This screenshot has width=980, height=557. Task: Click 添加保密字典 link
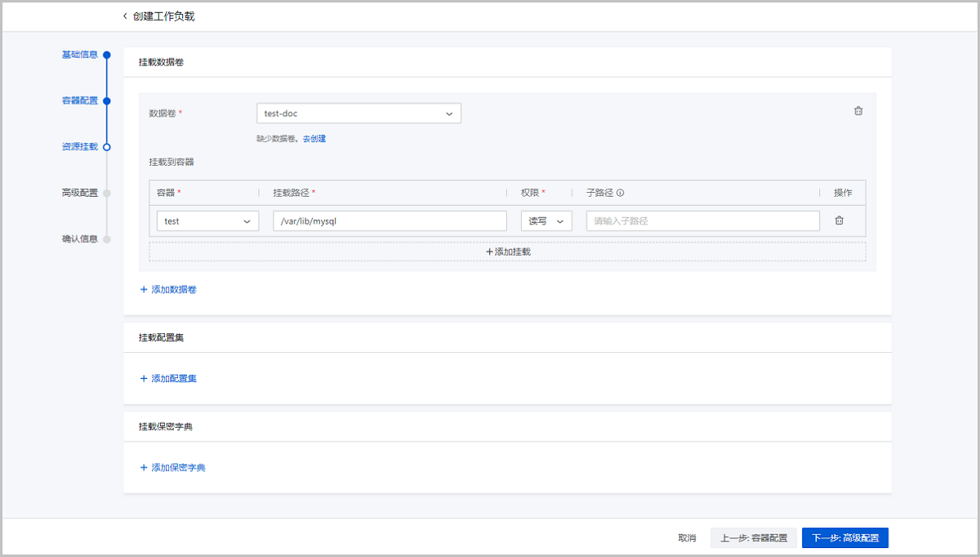pyautogui.click(x=172, y=468)
